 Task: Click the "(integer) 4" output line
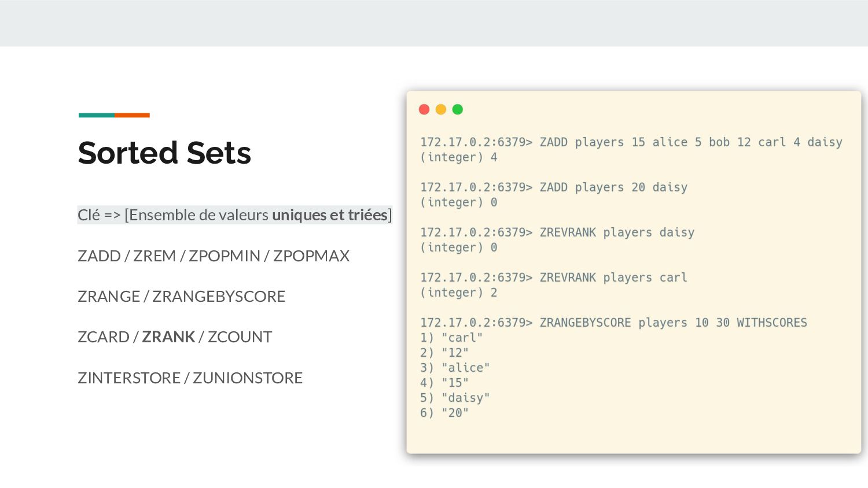pyautogui.click(x=458, y=157)
